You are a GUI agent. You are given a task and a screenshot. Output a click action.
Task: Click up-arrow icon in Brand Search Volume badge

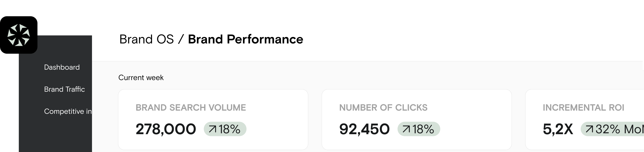tap(213, 129)
